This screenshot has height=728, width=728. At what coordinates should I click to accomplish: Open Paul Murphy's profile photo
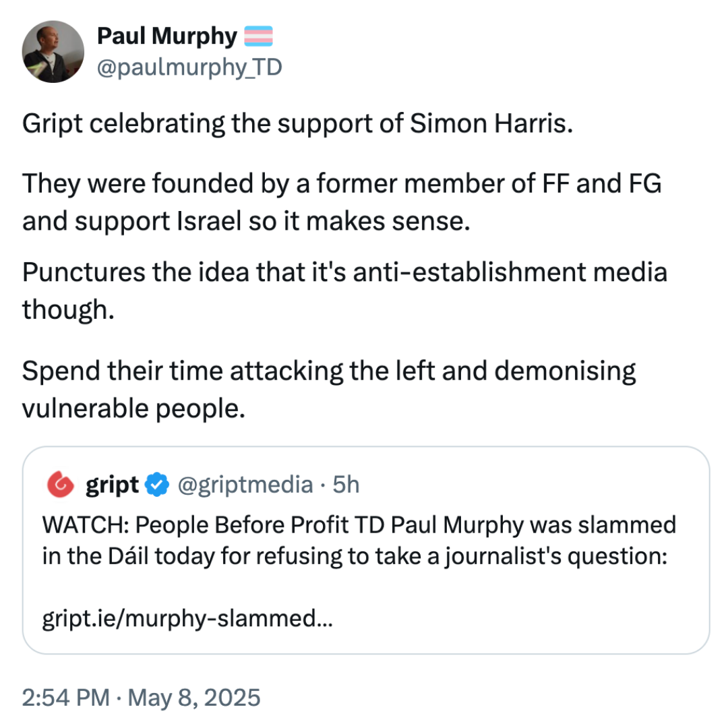pos(53,51)
